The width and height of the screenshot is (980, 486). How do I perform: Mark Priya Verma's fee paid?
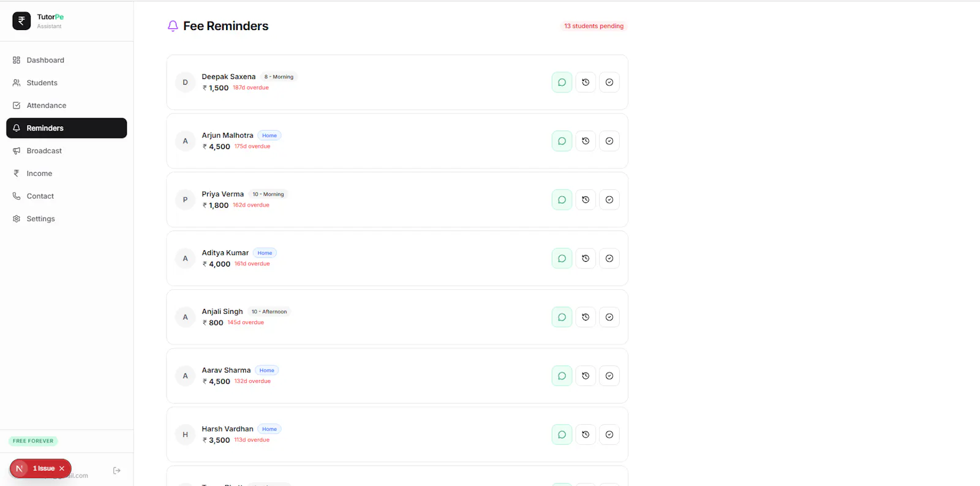tap(609, 200)
